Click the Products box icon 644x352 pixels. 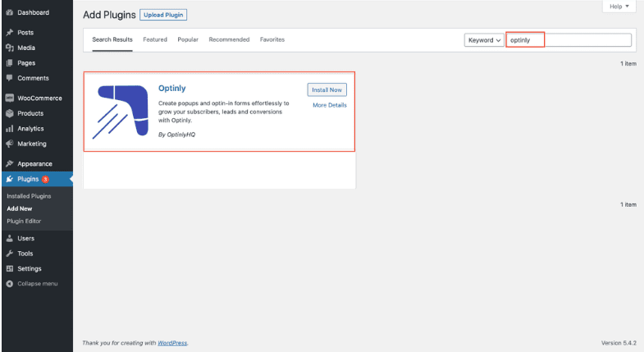tap(10, 113)
